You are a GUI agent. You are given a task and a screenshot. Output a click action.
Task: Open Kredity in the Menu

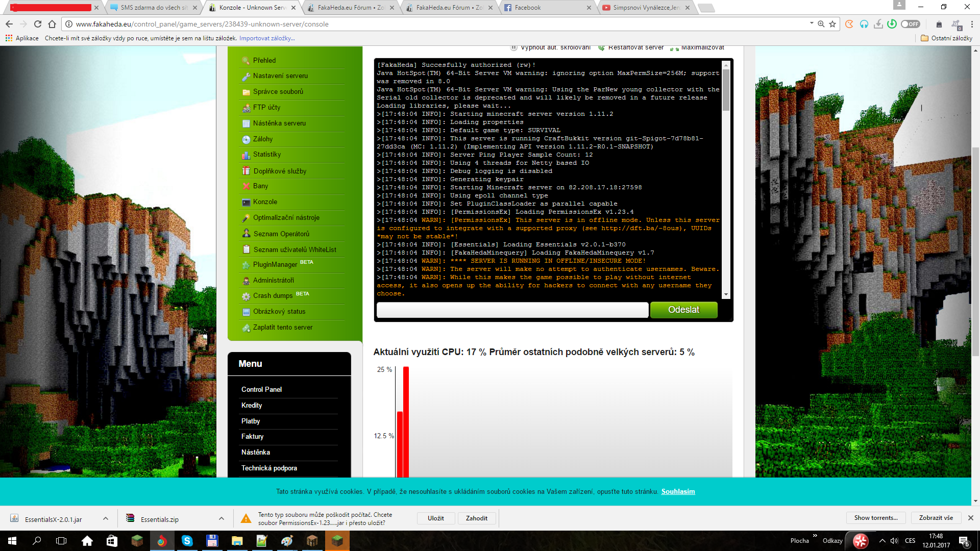point(252,406)
